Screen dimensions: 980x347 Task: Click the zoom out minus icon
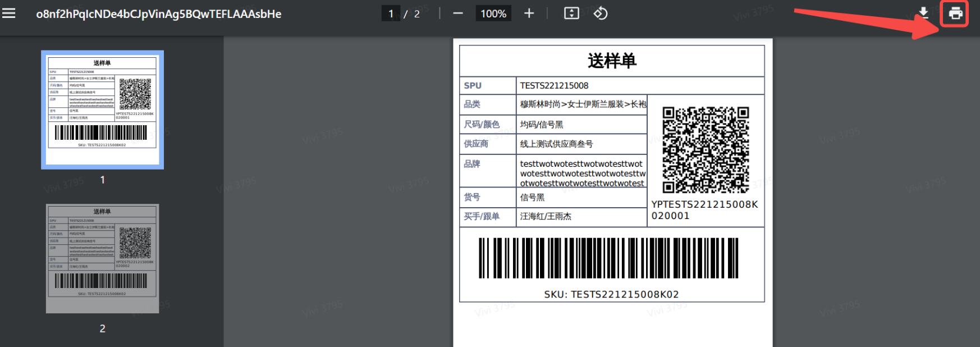point(458,13)
